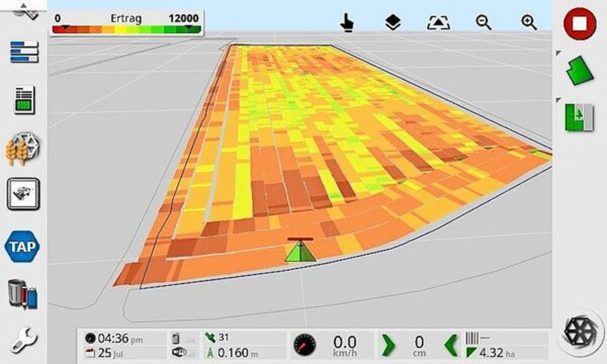Open the guidance line flag menu
The image size is (607, 364).
579,118
